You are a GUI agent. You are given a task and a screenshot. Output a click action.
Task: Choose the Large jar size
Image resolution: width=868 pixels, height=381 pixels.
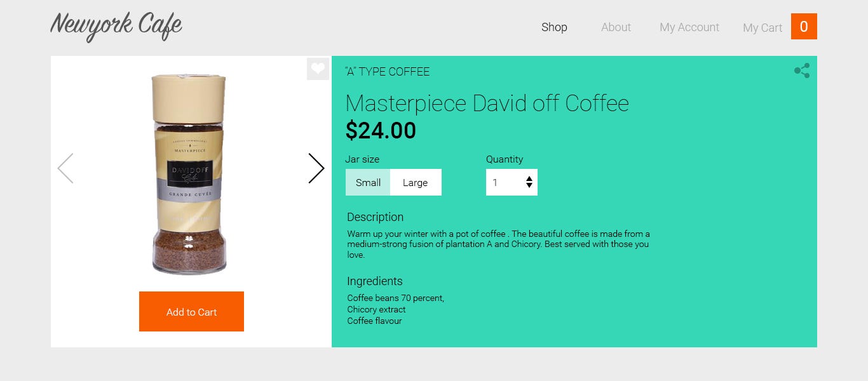pos(416,183)
